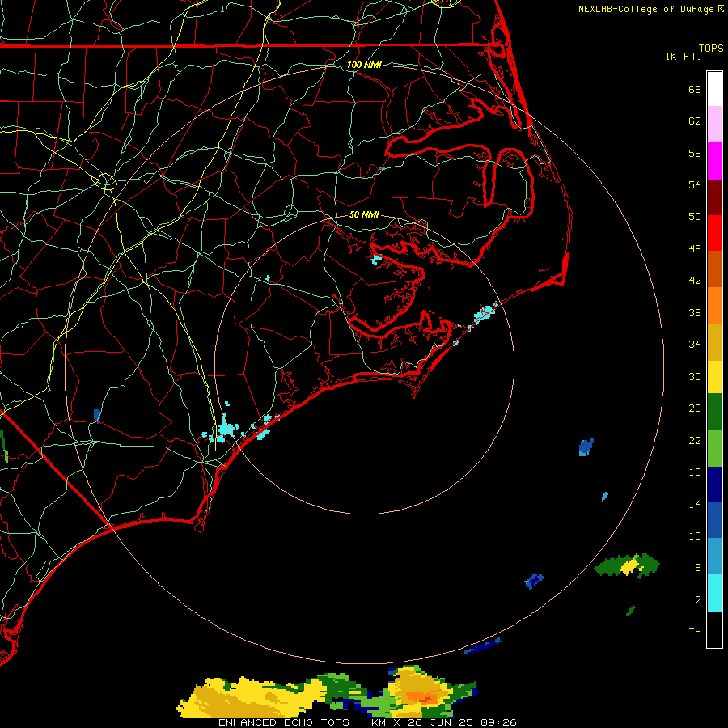Click the '50 NMI' range ring label

[364, 214]
